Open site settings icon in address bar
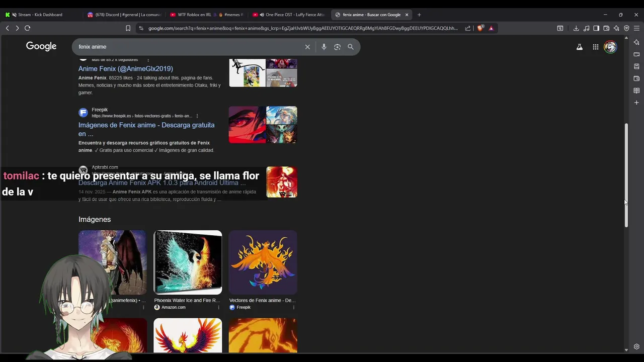 point(141,28)
